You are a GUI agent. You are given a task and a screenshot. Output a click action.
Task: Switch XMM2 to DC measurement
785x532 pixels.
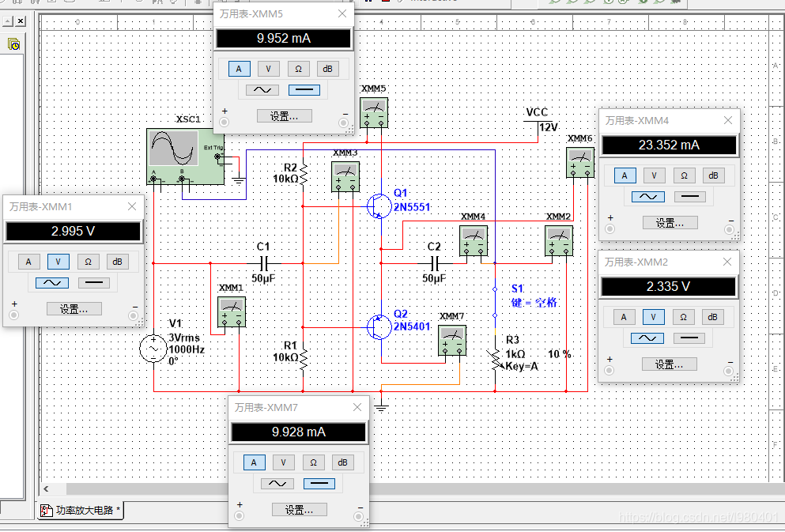[689, 338]
